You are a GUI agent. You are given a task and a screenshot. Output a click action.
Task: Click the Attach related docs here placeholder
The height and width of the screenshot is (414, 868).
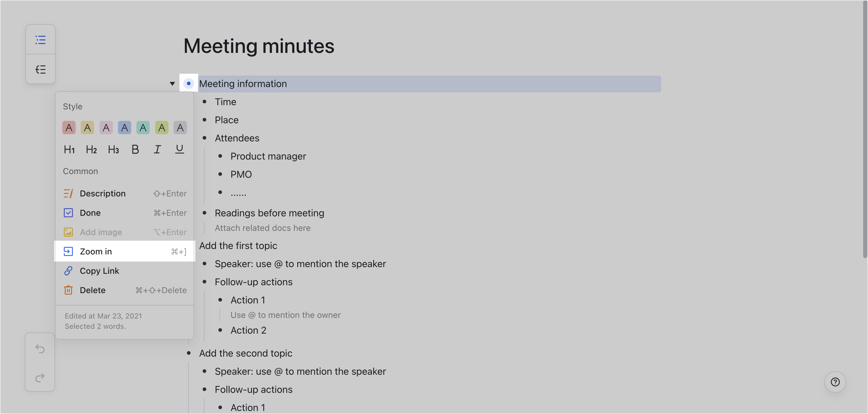(263, 228)
